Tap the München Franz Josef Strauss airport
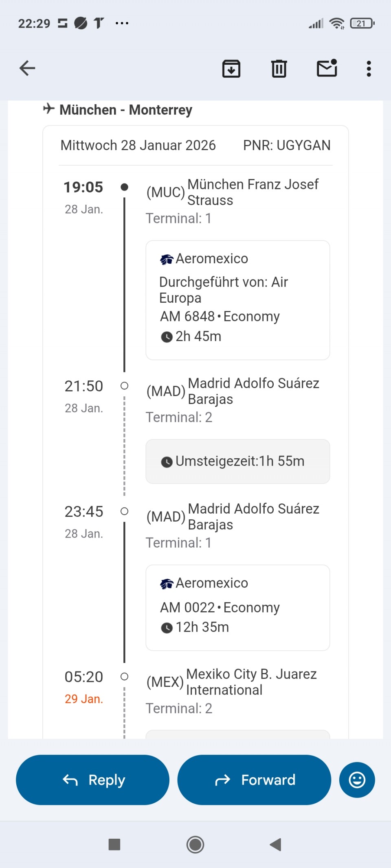391x868 pixels. coord(253,192)
